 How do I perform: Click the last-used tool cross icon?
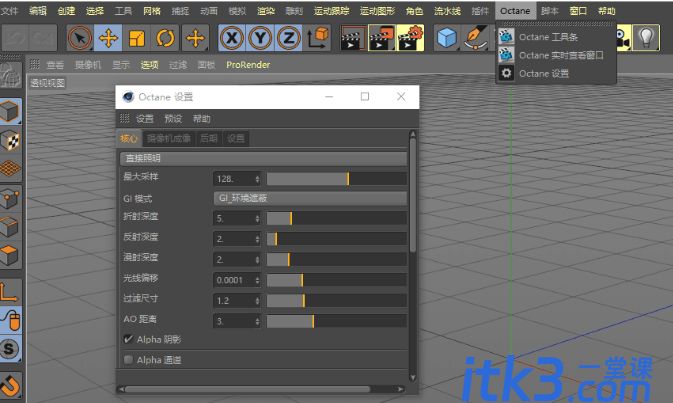(x=195, y=38)
